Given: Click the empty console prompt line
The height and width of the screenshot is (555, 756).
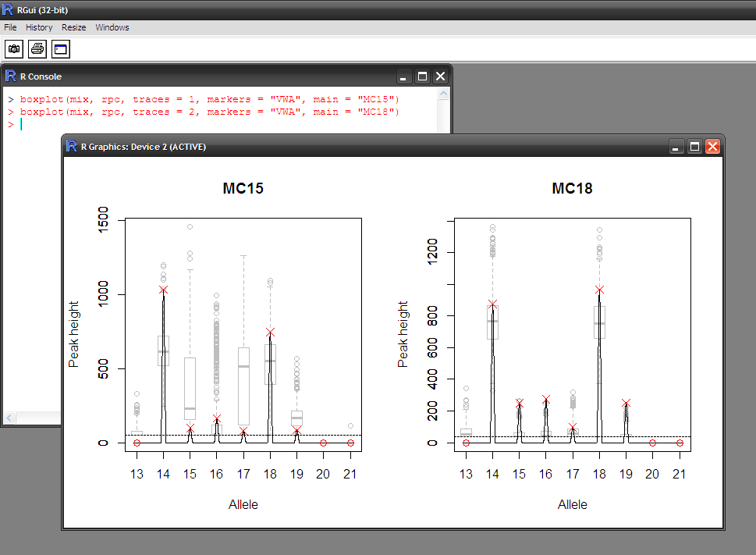Looking at the screenshot, I should click(35, 125).
